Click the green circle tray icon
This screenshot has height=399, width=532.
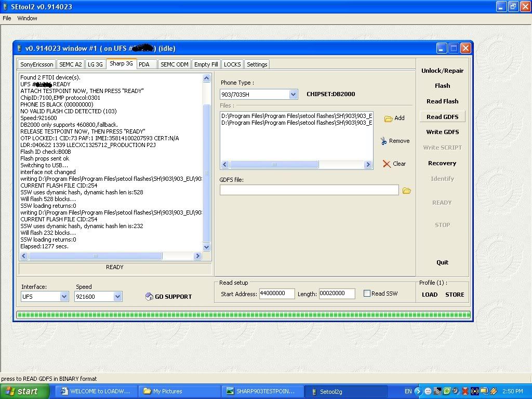446,391
